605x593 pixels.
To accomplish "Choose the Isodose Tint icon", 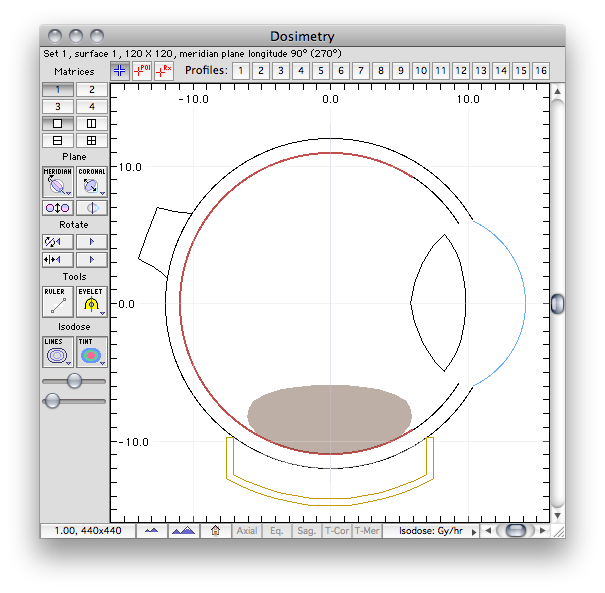I will pyautogui.click(x=91, y=352).
